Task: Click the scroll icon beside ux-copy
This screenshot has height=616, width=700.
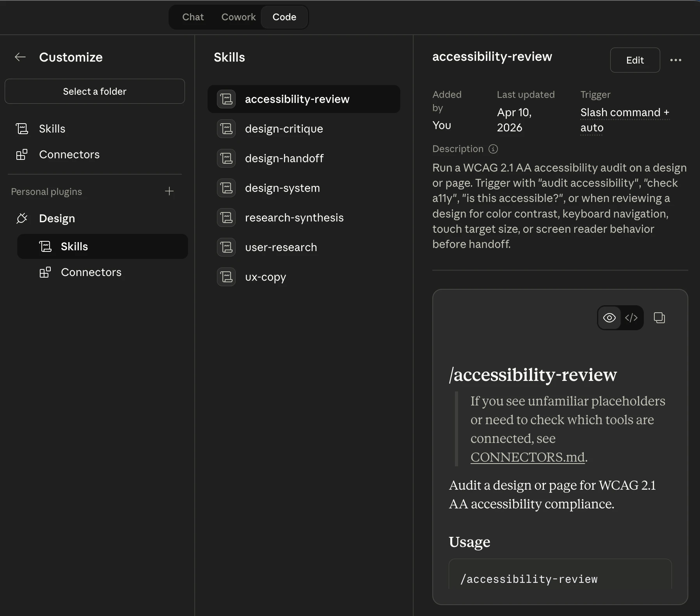Action: click(x=226, y=277)
